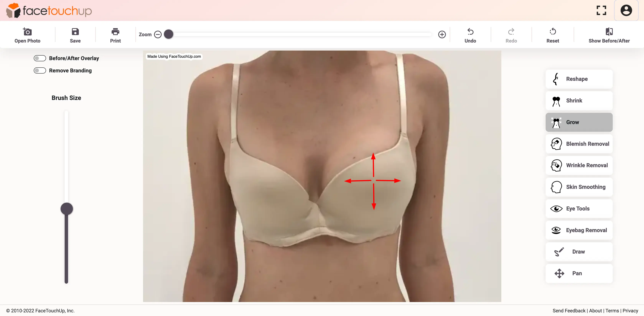Activate the Grow tool

[x=579, y=122]
